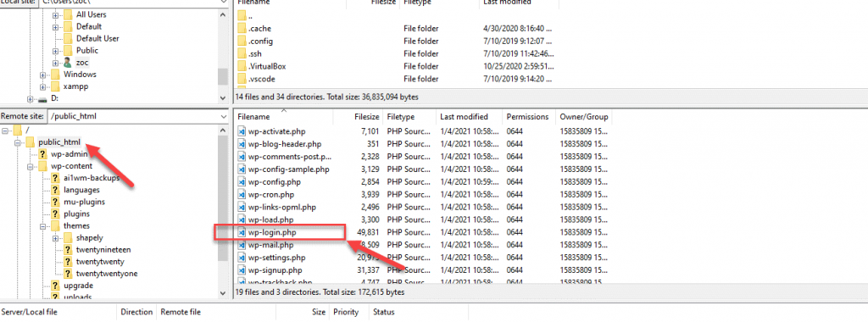Viewport: 868px width, 322px height.
Task: Select plugins folder in remote tree
Action: point(76,214)
